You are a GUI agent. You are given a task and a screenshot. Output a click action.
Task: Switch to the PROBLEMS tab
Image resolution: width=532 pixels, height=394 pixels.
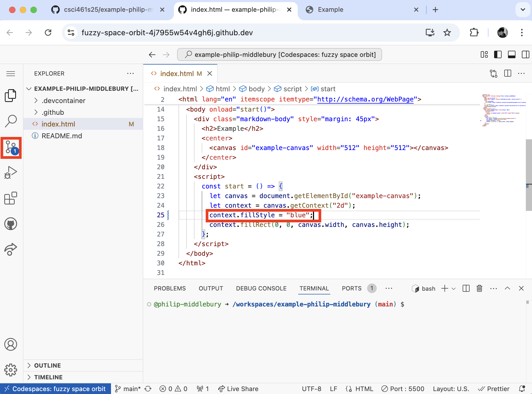tap(170, 289)
